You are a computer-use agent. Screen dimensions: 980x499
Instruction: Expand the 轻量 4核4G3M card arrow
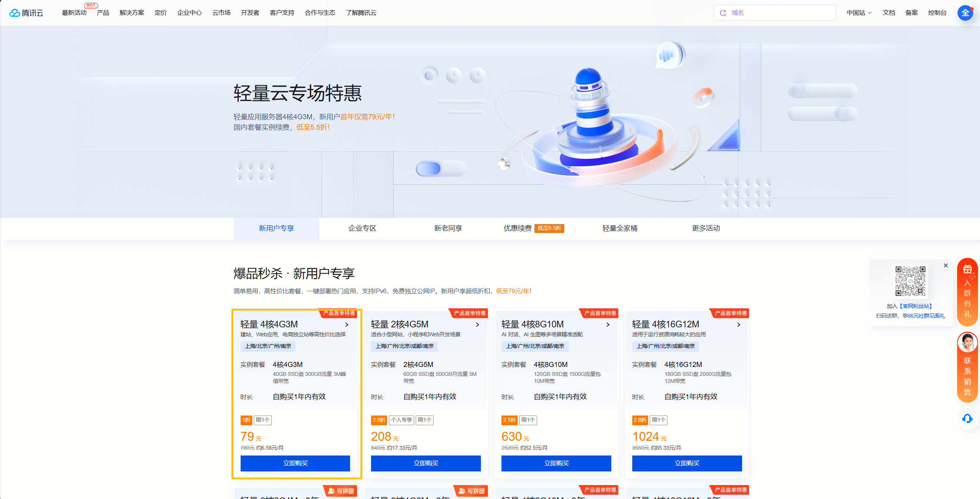(347, 325)
